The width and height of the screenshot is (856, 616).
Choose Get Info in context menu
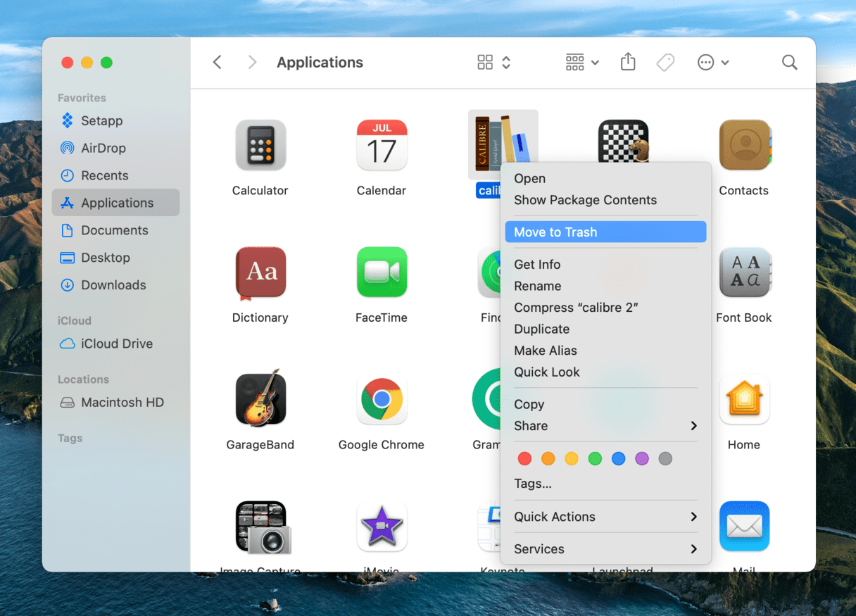click(605, 265)
